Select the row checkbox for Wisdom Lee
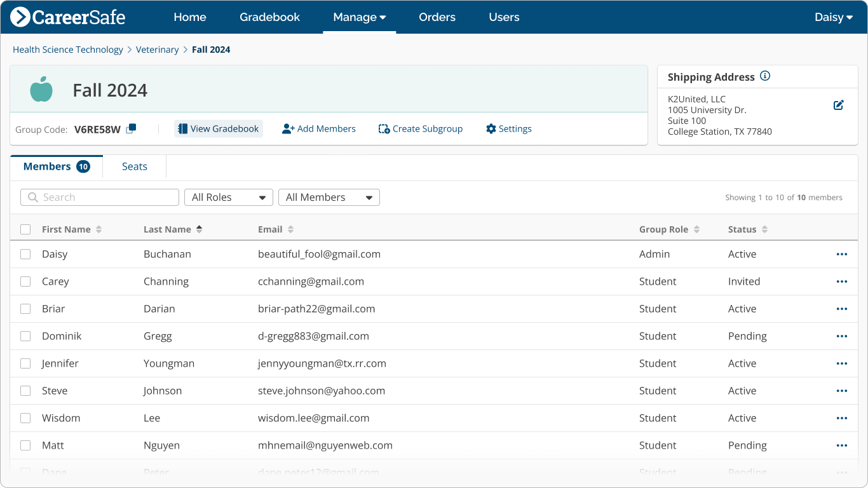 [x=25, y=417]
